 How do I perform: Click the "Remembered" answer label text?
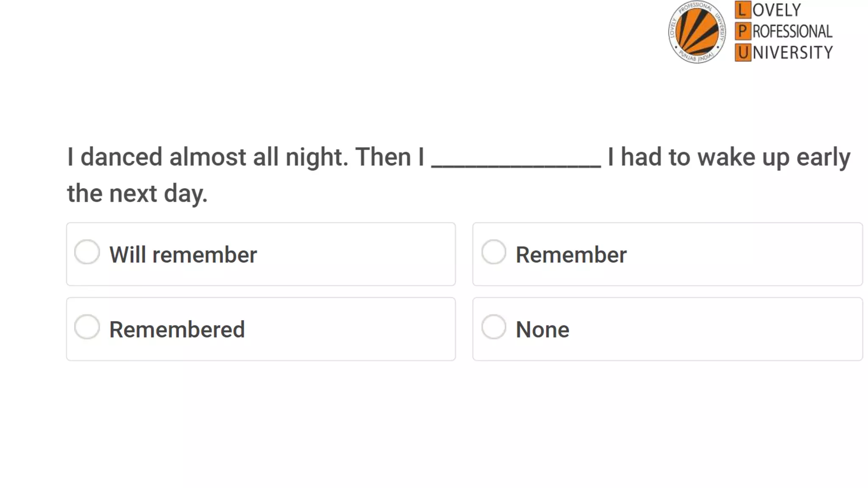coord(177,330)
